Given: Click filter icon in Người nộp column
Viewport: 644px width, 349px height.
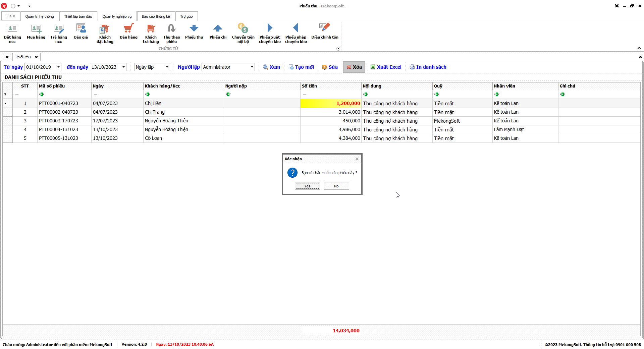Looking at the screenshot, I should pos(228,95).
